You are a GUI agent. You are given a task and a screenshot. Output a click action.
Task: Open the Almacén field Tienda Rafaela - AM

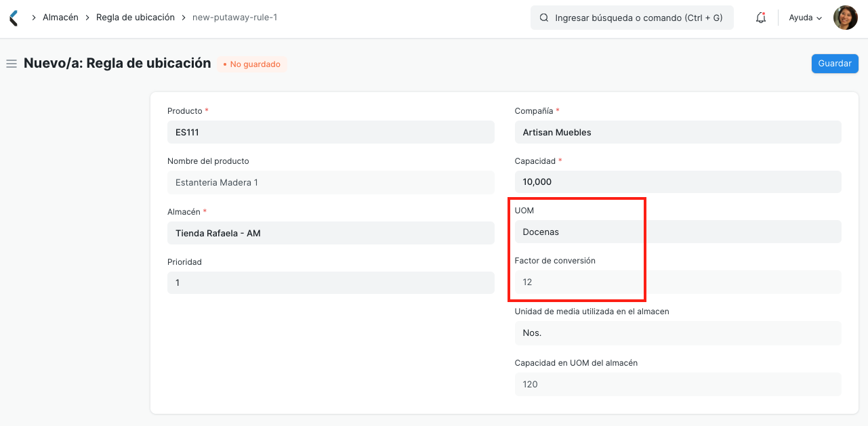(331, 233)
